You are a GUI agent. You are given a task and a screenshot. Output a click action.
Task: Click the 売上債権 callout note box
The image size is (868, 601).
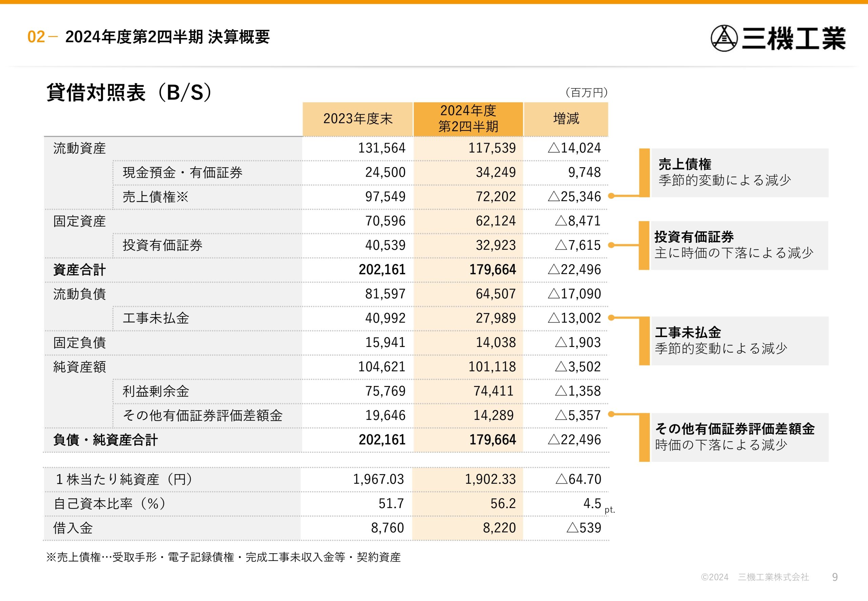pyautogui.click(x=739, y=173)
